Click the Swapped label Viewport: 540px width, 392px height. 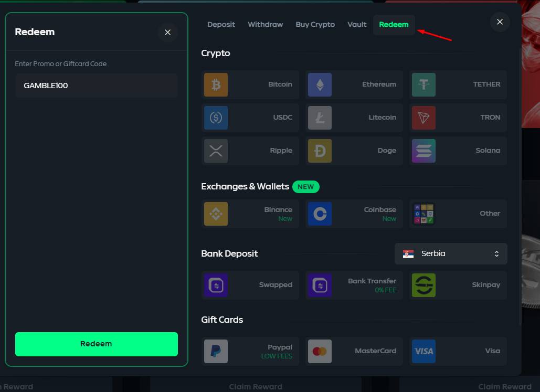tap(276, 285)
